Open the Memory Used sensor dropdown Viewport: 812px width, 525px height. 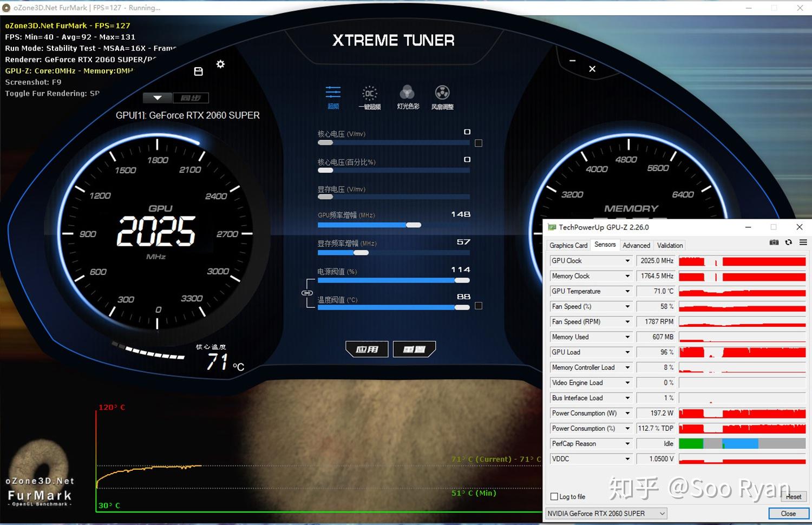click(x=628, y=337)
